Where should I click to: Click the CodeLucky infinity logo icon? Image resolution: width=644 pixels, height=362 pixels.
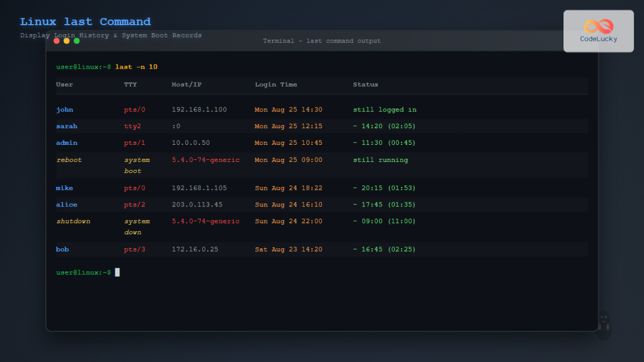pos(598,26)
